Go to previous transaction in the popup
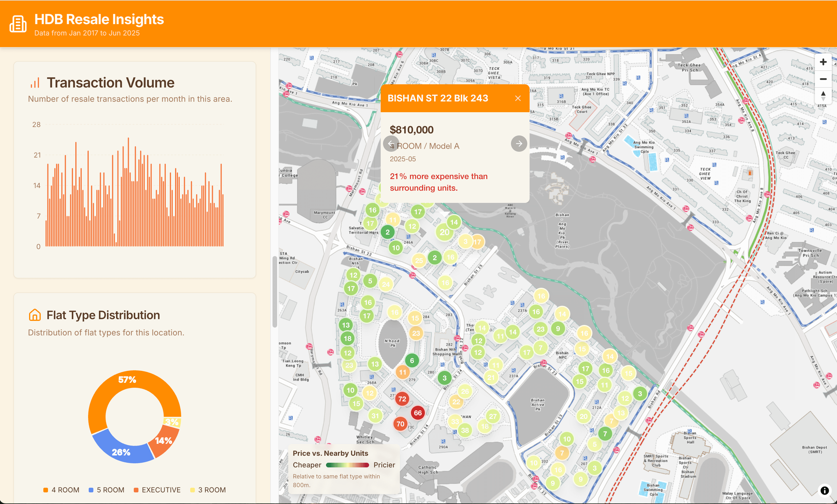The image size is (837, 504). point(391,144)
